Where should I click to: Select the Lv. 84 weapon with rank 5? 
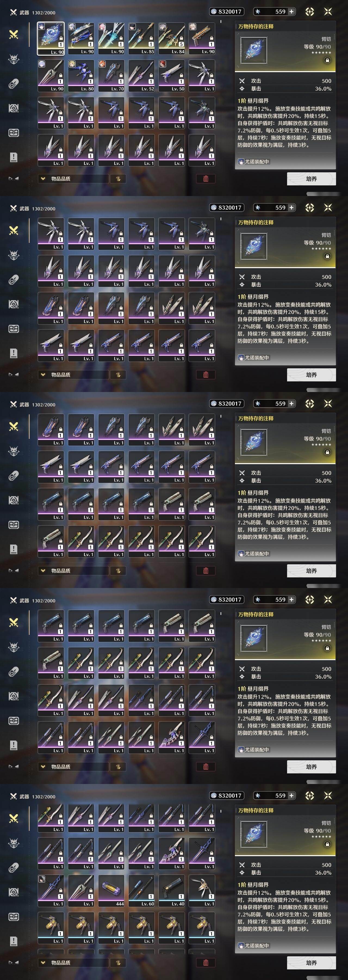click(x=172, y=38)
